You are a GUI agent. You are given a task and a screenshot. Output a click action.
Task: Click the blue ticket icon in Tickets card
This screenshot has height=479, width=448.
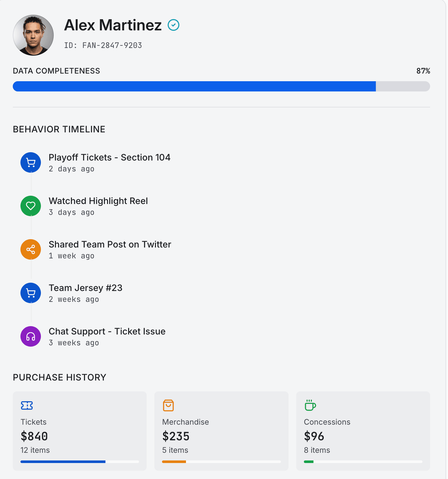(x=27, y=405)
